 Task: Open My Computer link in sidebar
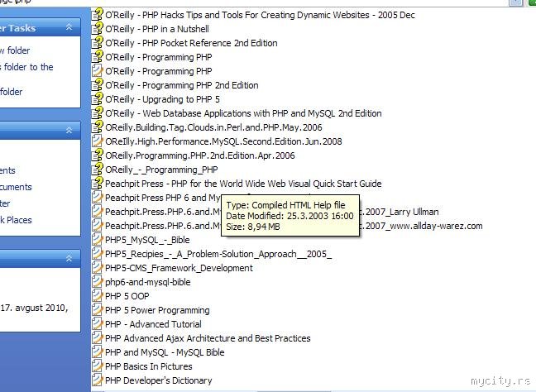coord(5,203)
